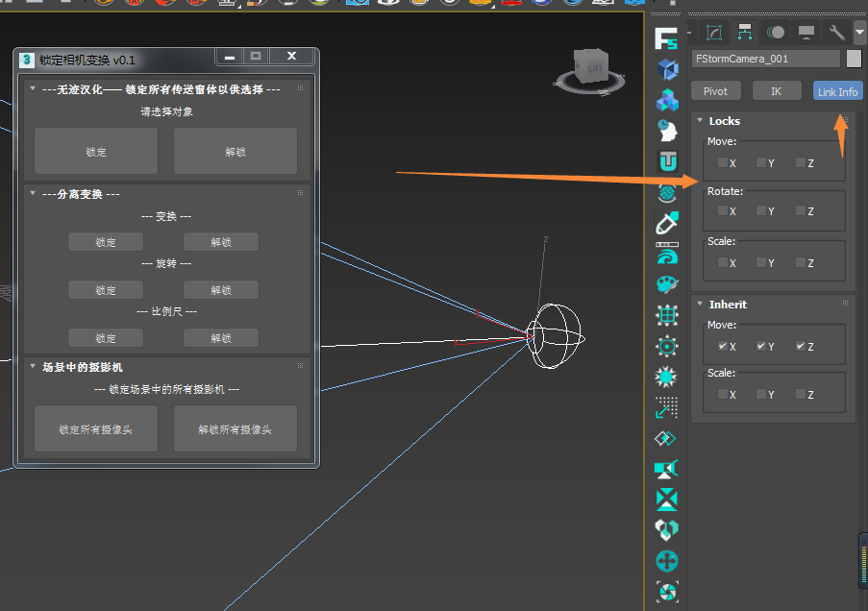
Task: Click the object color swatch beside camera name
Action: [854, 59]
